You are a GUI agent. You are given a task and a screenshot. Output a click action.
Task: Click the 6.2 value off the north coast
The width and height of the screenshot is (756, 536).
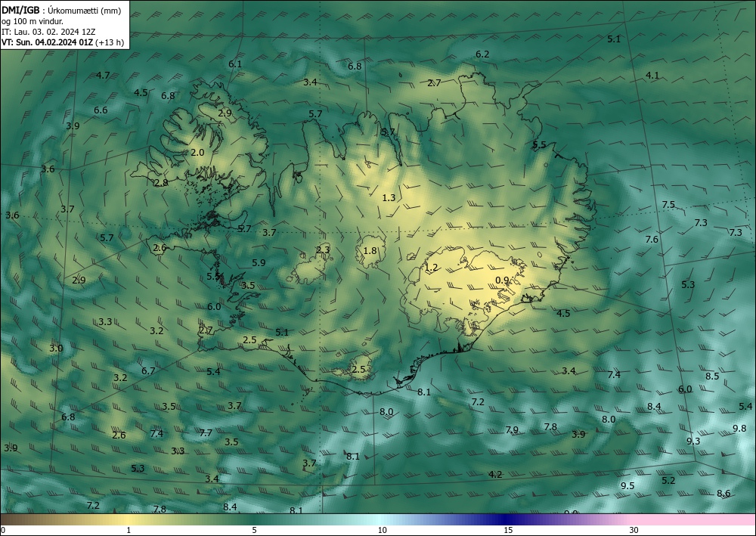click(482, 54)
